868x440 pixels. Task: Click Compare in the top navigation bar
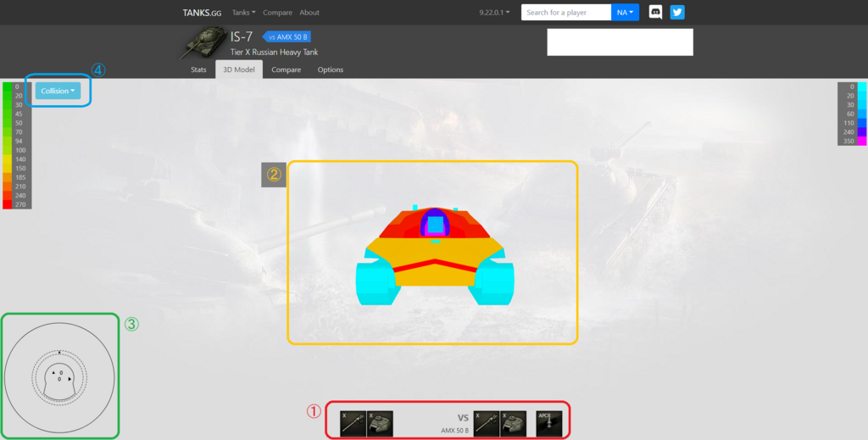click(x=278, y=12)
